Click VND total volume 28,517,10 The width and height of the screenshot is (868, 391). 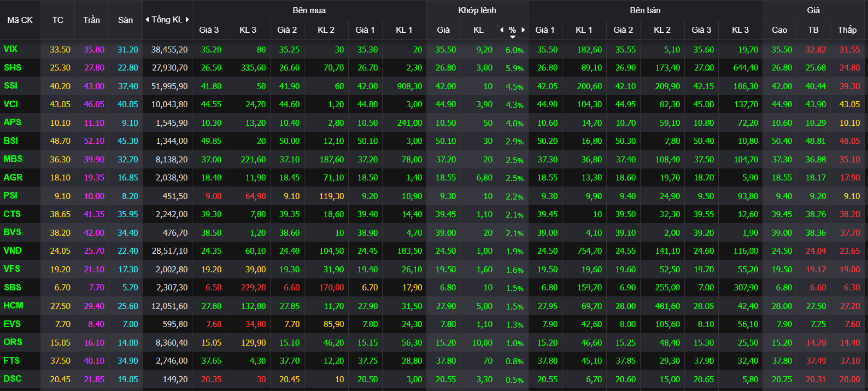(169, 251)
